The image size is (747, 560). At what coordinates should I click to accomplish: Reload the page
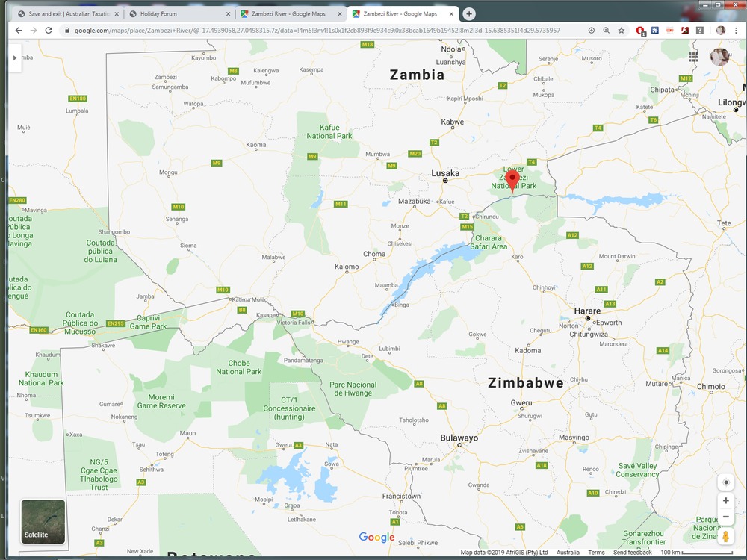(x=49, y=31)
